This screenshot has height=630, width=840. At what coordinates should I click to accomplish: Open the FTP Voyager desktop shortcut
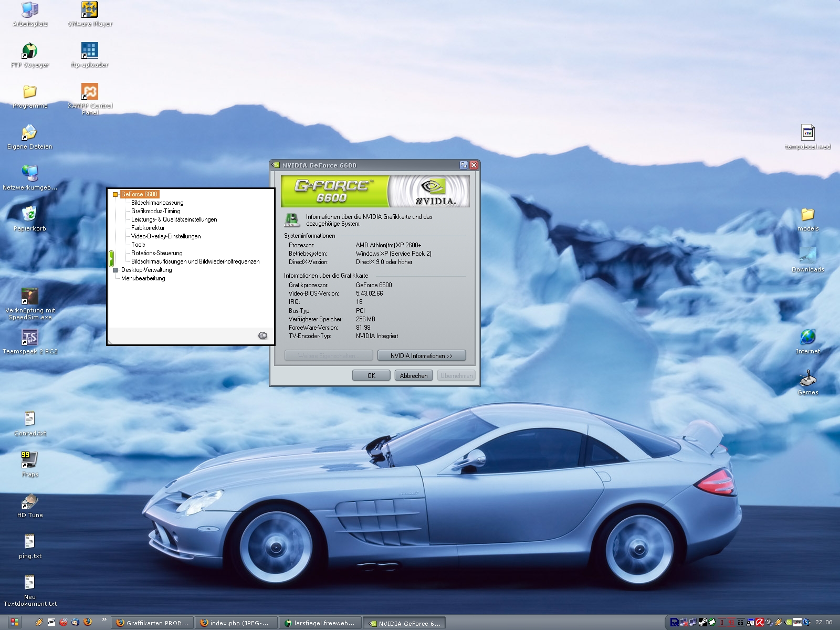(30, 51)
